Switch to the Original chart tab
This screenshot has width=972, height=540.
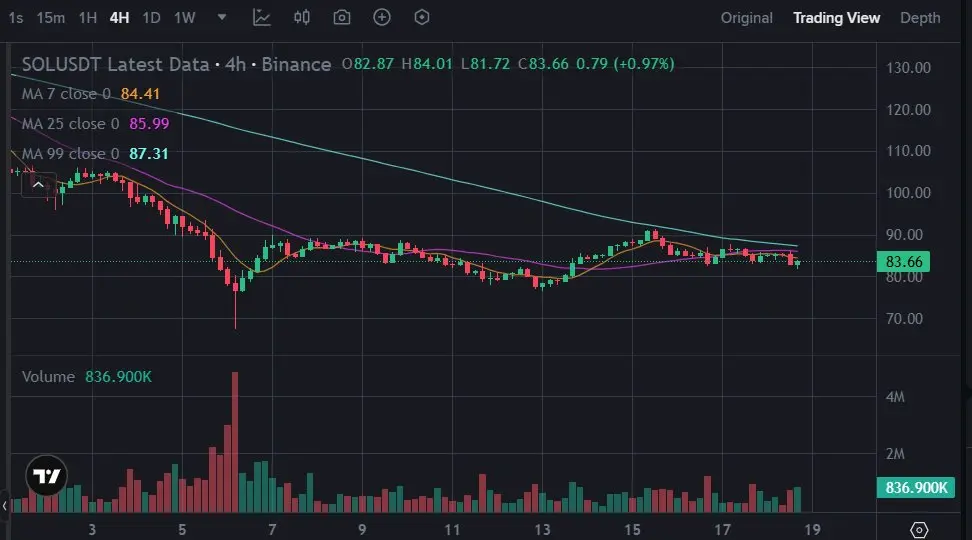(746, 18)
